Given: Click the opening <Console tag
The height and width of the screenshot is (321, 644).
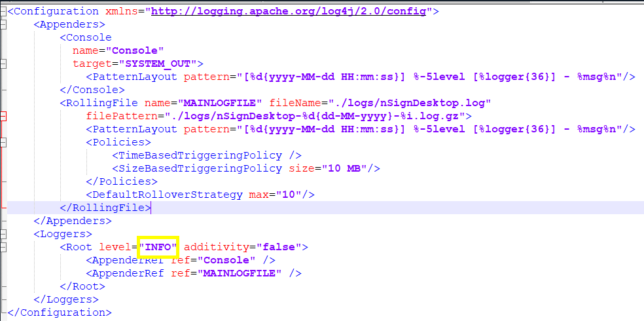Looking at the screenshot, I should coord(86,37).
